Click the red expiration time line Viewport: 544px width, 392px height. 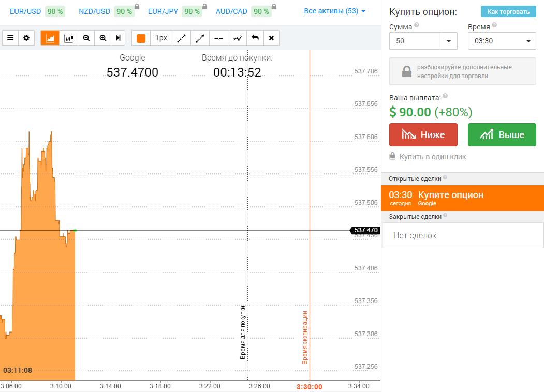coord(310,215)
